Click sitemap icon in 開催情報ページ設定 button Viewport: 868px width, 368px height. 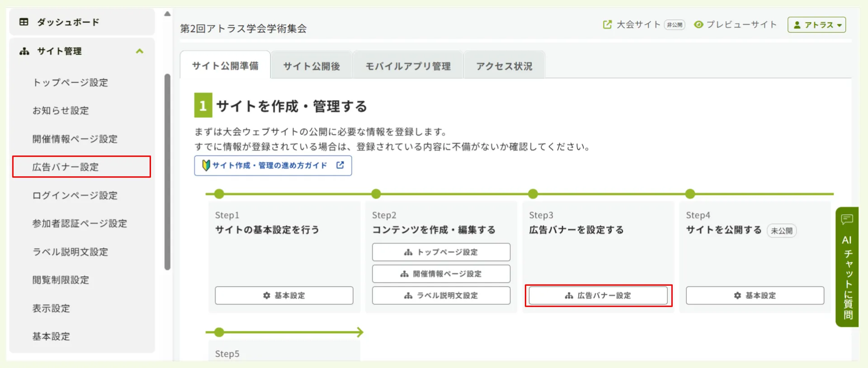tap(405, 274)
